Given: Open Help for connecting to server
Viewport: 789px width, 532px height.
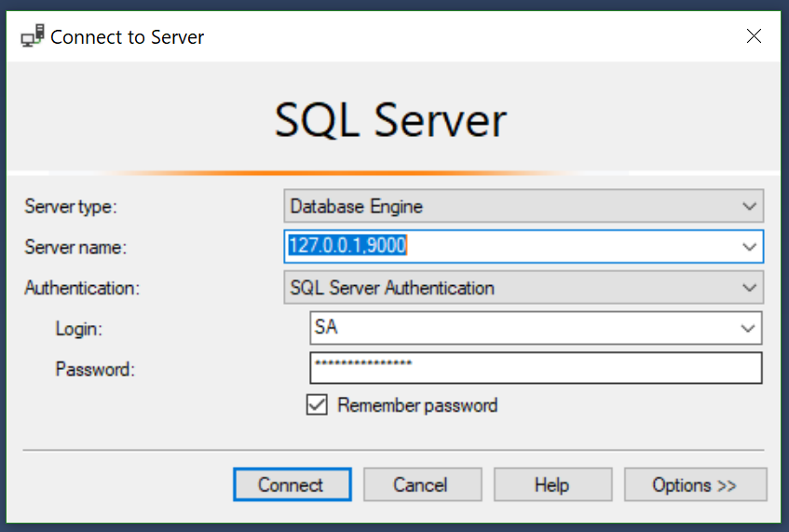Looking at the screenshot, I should pos(553,484).
